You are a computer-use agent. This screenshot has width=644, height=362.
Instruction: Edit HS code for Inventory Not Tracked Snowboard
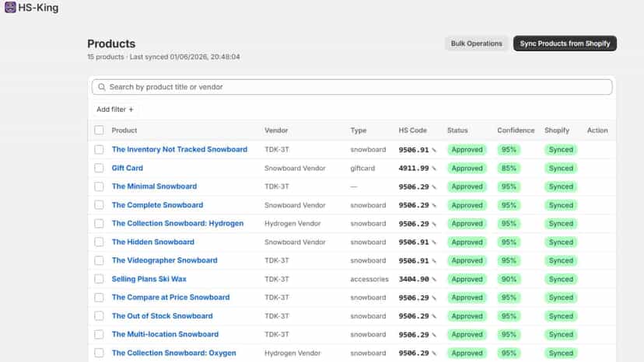pos(434,150)
